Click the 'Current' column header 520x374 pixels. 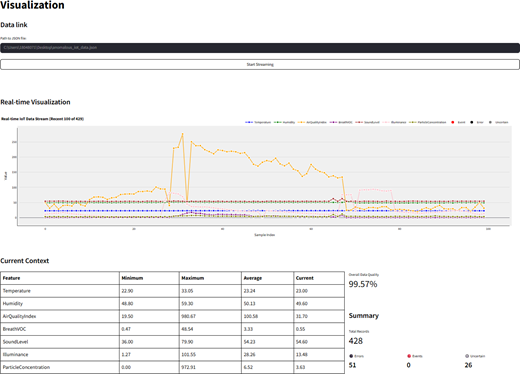point(305,278)
